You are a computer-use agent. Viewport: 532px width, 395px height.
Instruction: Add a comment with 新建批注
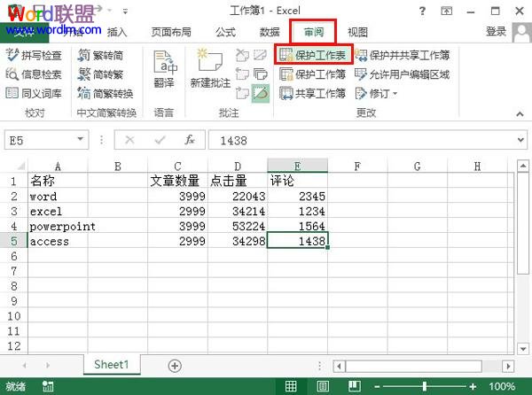(x=210, y=69)
